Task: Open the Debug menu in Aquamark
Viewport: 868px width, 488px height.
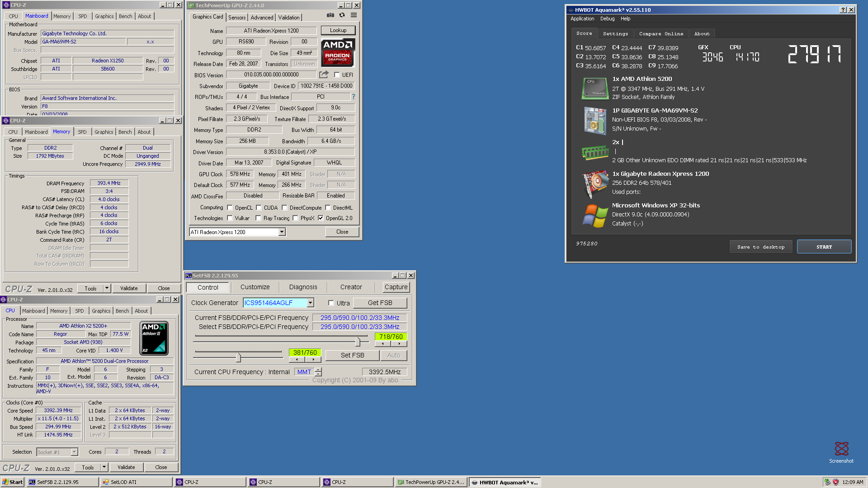Action: tap(607, 19)
